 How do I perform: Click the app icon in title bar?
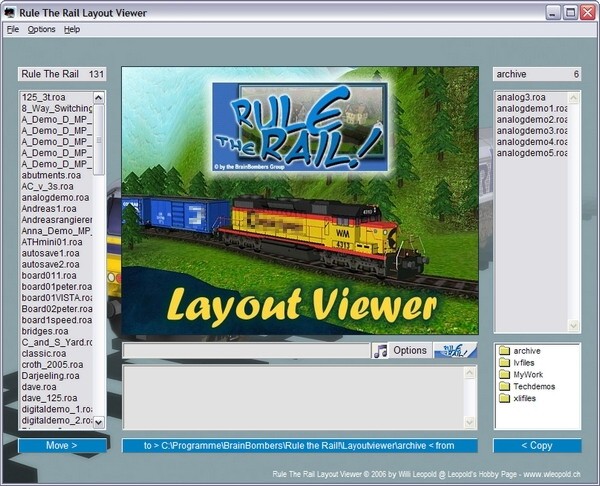point(11,12)
